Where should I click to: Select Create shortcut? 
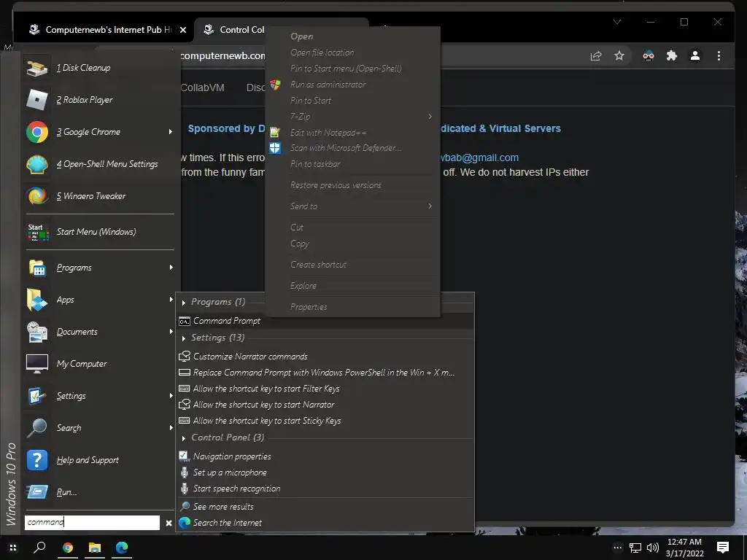pos(352,265)
